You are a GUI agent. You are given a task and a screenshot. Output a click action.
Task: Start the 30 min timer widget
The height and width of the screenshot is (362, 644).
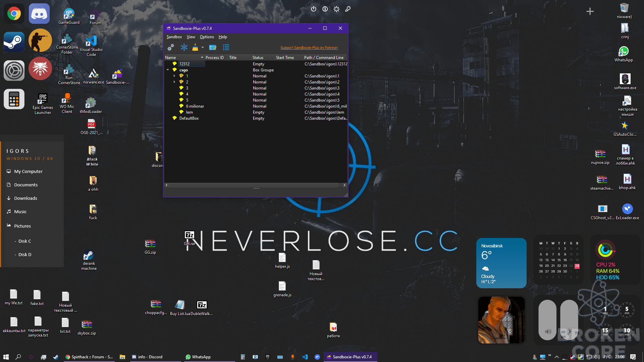click(627, 331)
